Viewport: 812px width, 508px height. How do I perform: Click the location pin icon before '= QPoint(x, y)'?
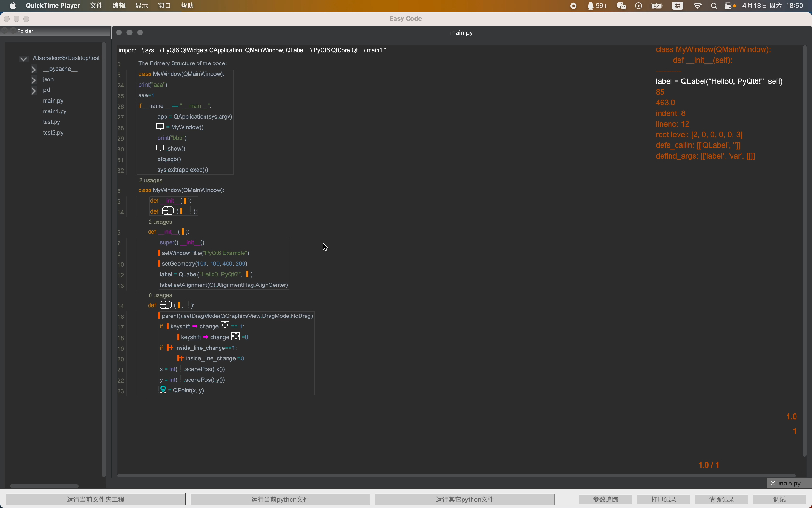coord(163,389)
